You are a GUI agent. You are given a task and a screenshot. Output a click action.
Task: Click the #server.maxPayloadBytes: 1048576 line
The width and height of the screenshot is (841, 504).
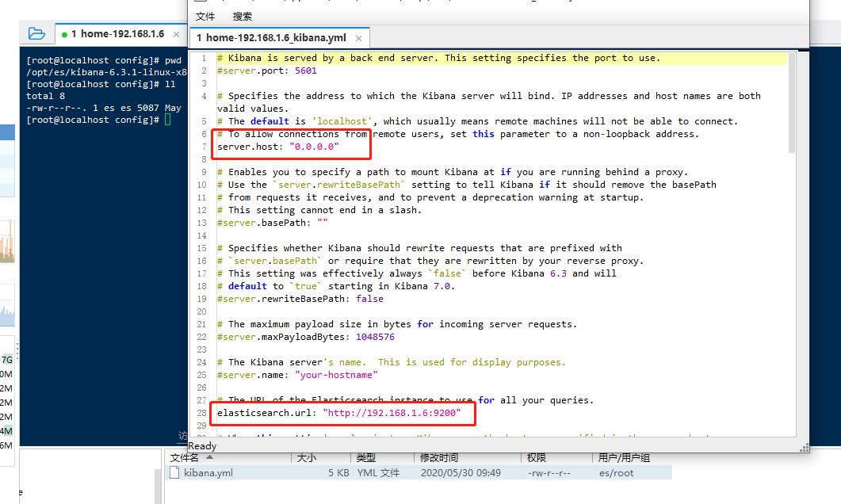306,337
